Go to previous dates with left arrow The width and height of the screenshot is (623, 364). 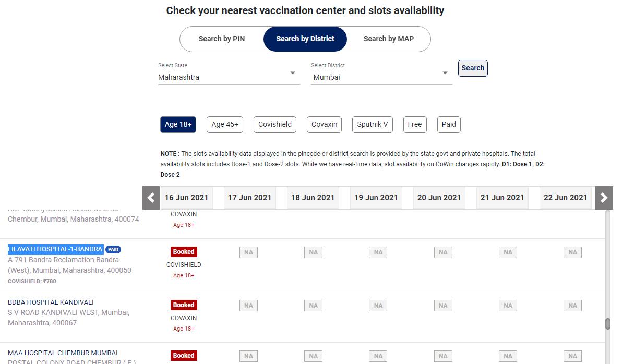(x=151, y=198)
